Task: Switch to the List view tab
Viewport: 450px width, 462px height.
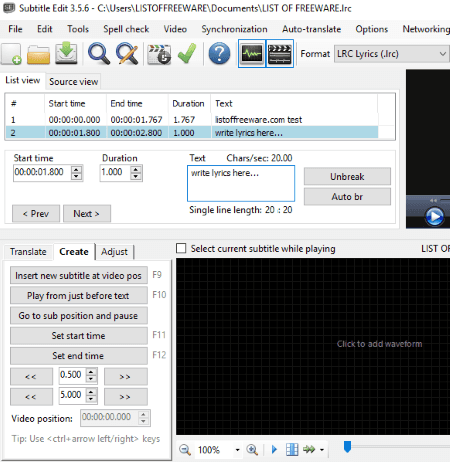Action: coord(23,80)
